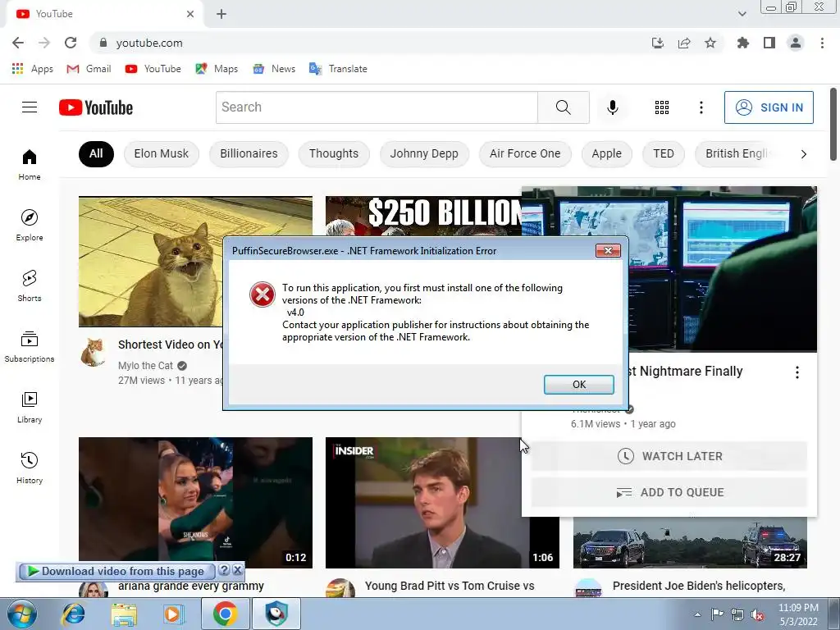Open the YouTube hamburger guide menu

click(30, 107)
